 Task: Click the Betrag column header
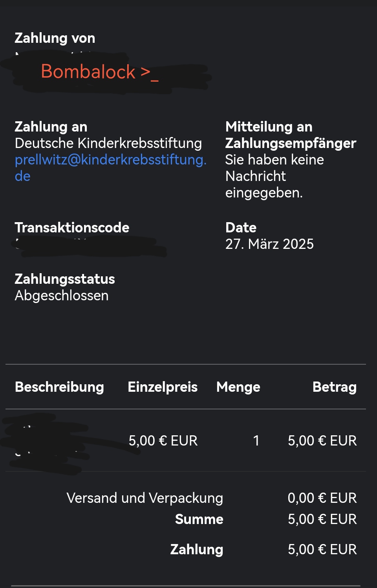[335, 387]
